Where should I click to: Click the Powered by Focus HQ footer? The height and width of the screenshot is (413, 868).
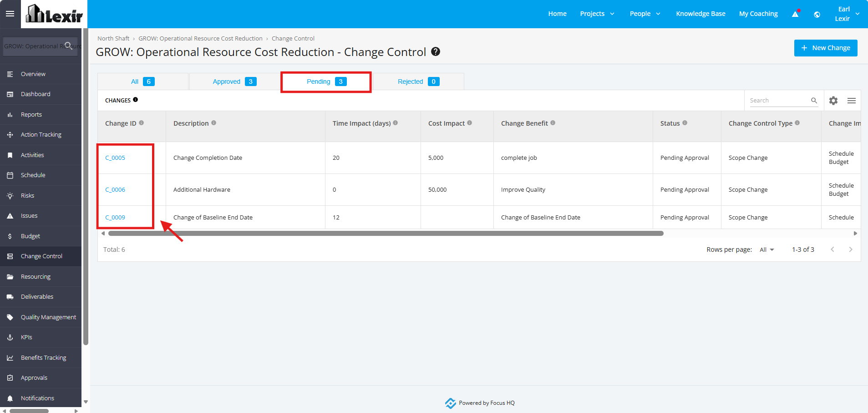(x=480, y=403)
